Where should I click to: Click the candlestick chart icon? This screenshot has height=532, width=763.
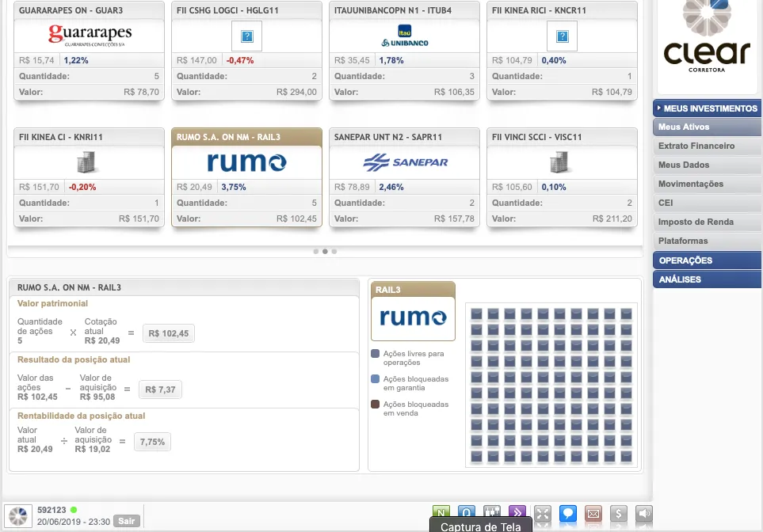[x=491, y=513]
